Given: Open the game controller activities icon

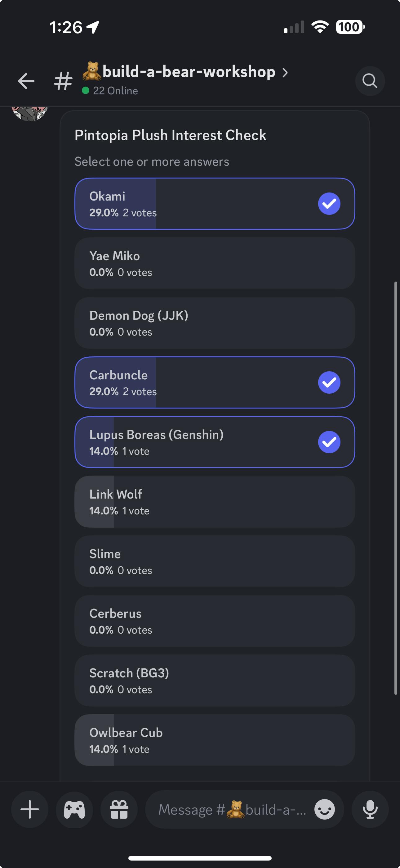Looking at the screenshot, I should coord(74,810).
